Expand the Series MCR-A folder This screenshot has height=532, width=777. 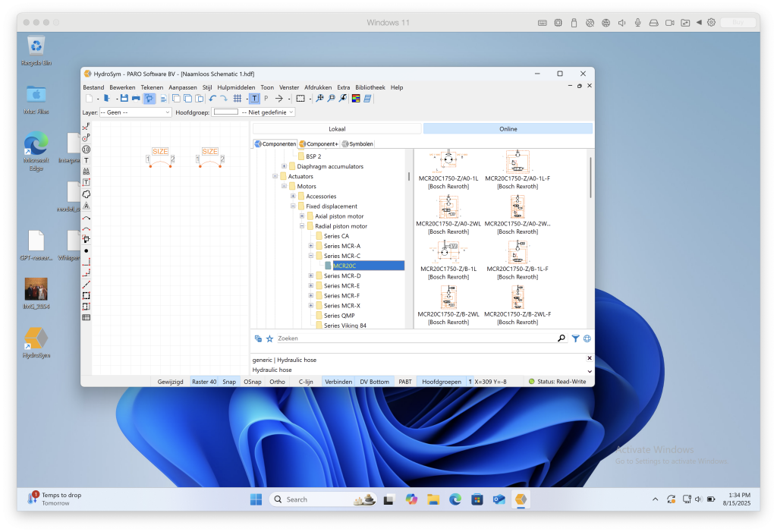310,246
